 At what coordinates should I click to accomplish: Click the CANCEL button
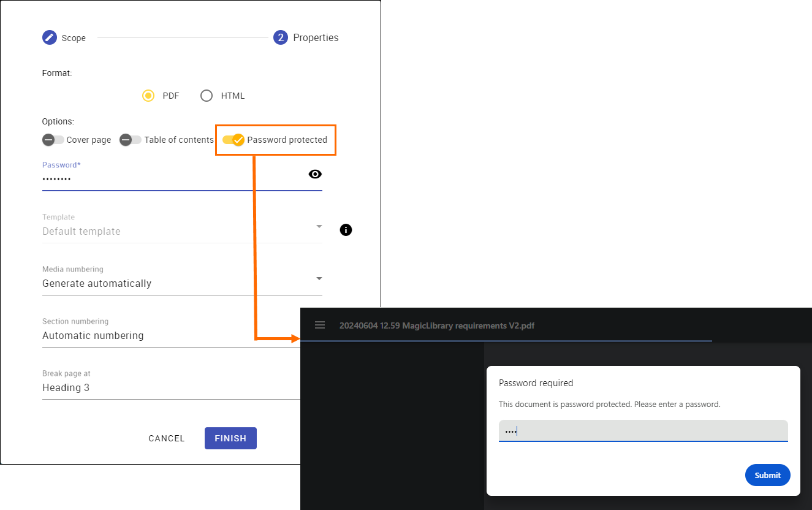tap(166, 438)
